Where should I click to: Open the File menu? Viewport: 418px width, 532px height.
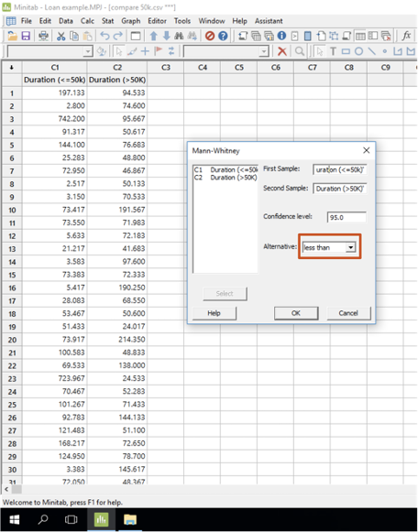(x=27, y=21)
